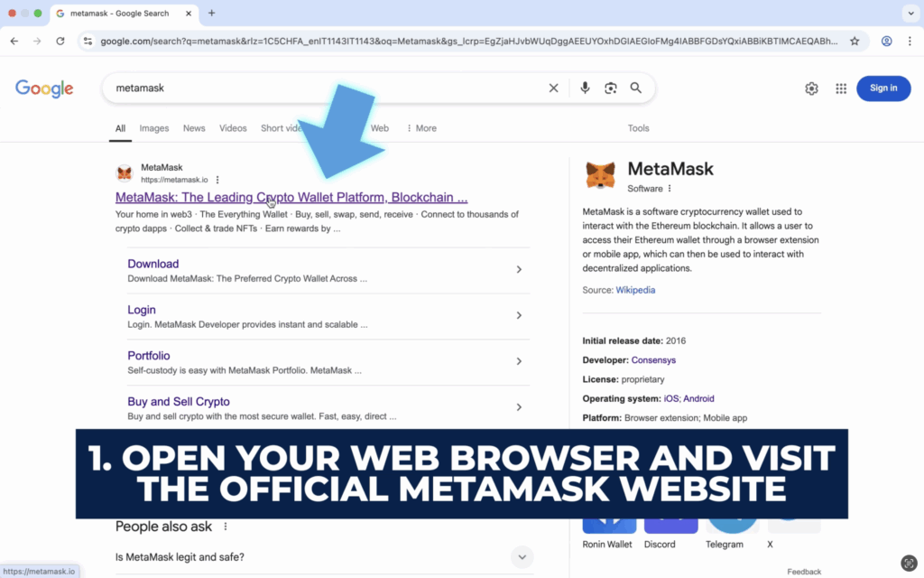Open the tab search dropdown arrow
Viewport: 924px width, 578px height.
pyautogui.click(x=910, y=13)
